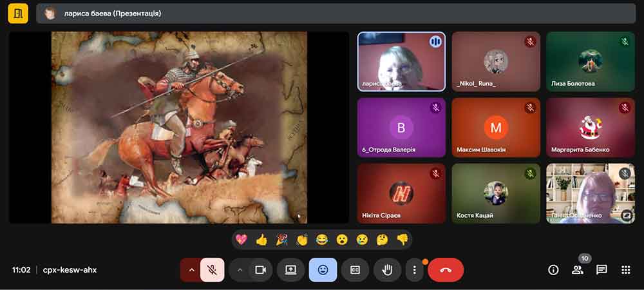644x290 pixels.
Task: Select лариса баева video tile
Action: pyautogui.click(x=401, y=62)
